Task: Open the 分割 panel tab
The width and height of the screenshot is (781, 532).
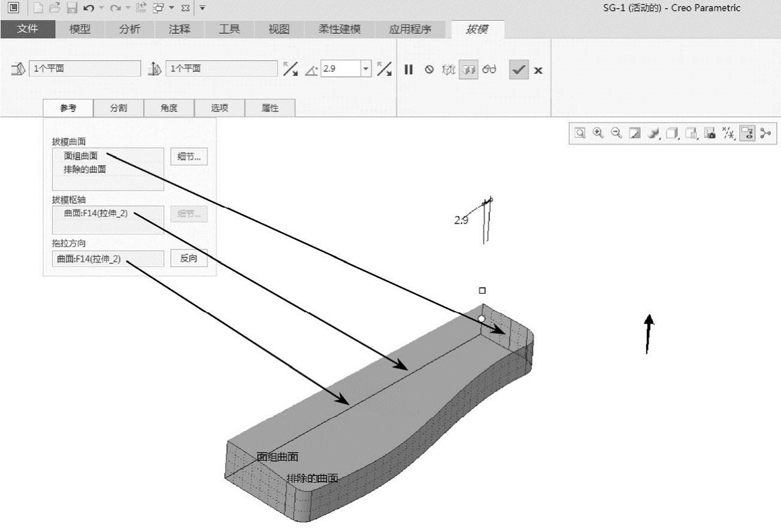Action: [119, 108]
